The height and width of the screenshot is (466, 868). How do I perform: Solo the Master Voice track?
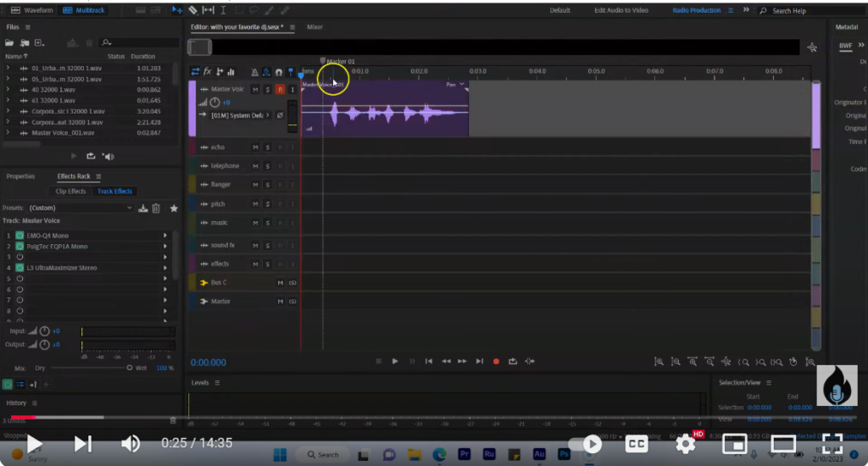point(267,90)
